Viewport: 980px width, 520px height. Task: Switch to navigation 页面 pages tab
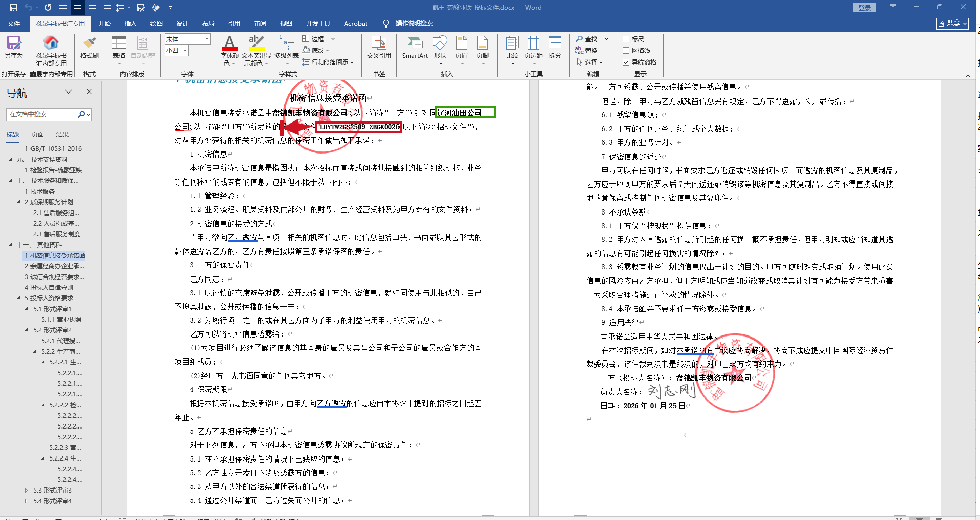coord(38,134)
